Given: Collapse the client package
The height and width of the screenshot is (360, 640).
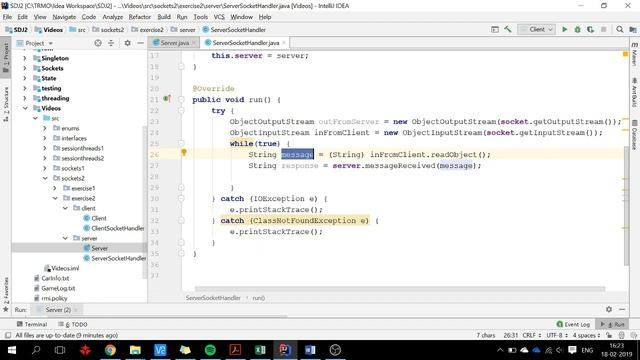Looking at the screenshot, I should tap(65, 208).
